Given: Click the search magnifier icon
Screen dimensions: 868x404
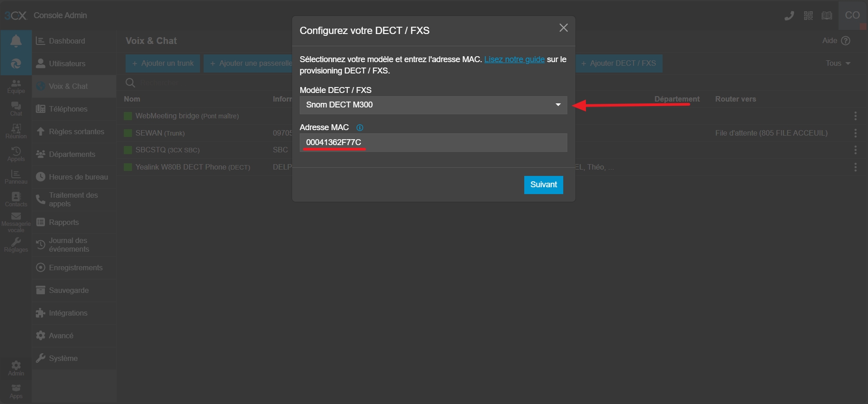Looking at the screenshot, I should click(130, 83).
